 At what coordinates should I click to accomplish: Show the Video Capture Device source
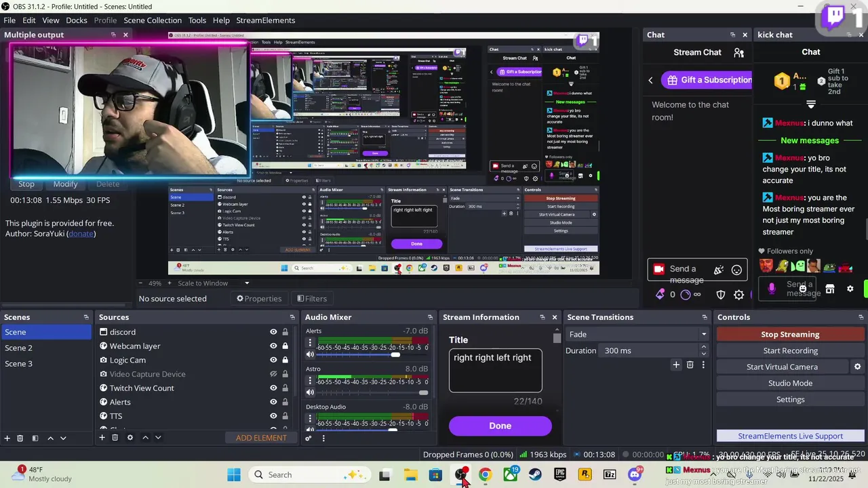tap(273, 374)
